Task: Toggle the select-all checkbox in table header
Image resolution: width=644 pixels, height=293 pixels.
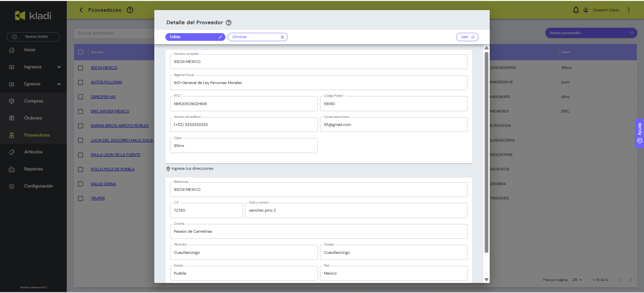Action: tap(80, 52)
